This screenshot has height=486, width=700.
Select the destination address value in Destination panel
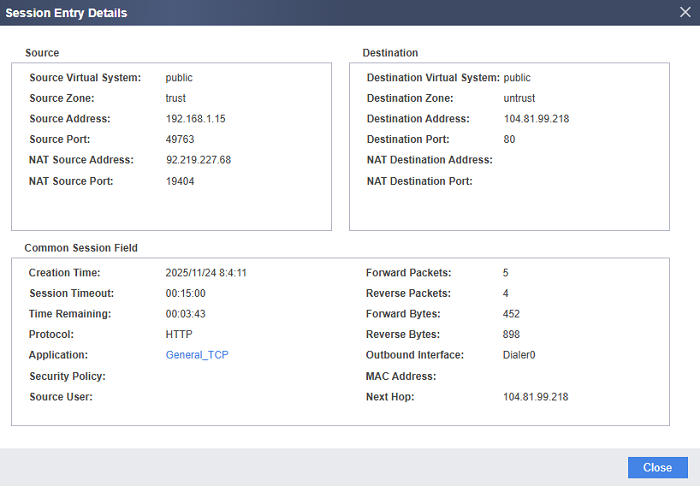pyautogui.click(x=535, y=119)
